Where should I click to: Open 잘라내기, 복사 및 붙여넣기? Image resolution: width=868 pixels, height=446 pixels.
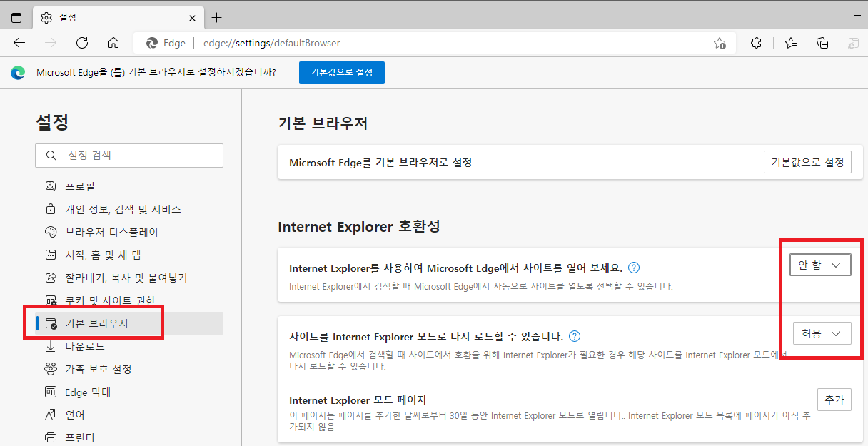coord(129,278)
